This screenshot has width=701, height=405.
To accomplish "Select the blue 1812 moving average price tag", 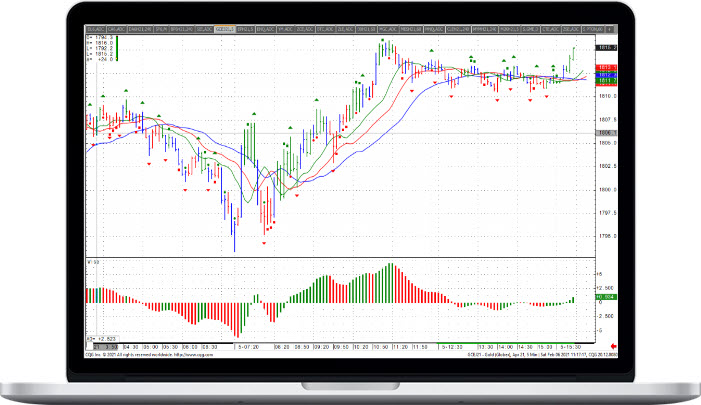I will click(605, 75).
